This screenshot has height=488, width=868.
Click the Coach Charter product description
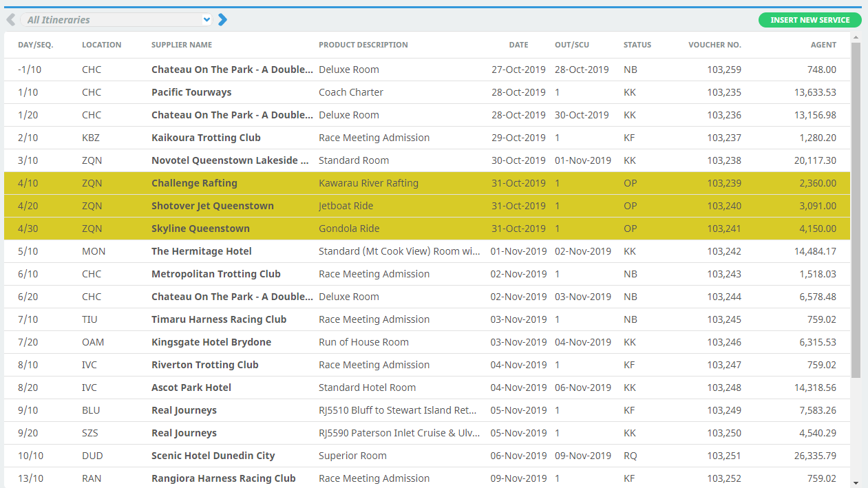351,92
